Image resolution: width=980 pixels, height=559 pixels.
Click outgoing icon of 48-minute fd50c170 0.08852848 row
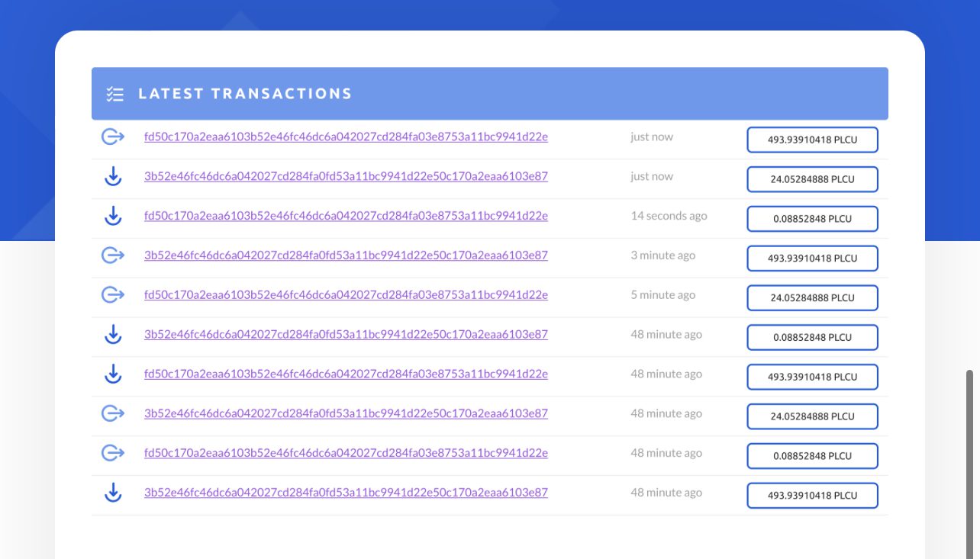pos(113,454)
